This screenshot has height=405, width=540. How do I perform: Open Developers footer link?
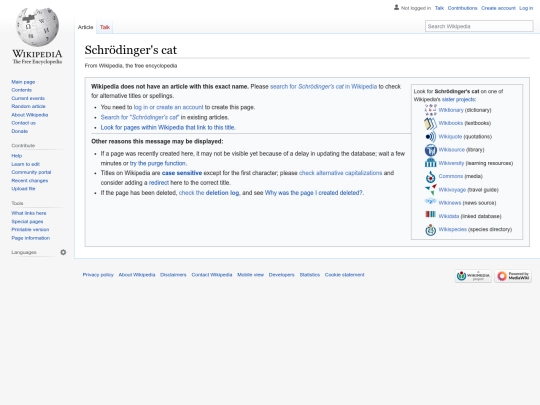click(281, 275)
